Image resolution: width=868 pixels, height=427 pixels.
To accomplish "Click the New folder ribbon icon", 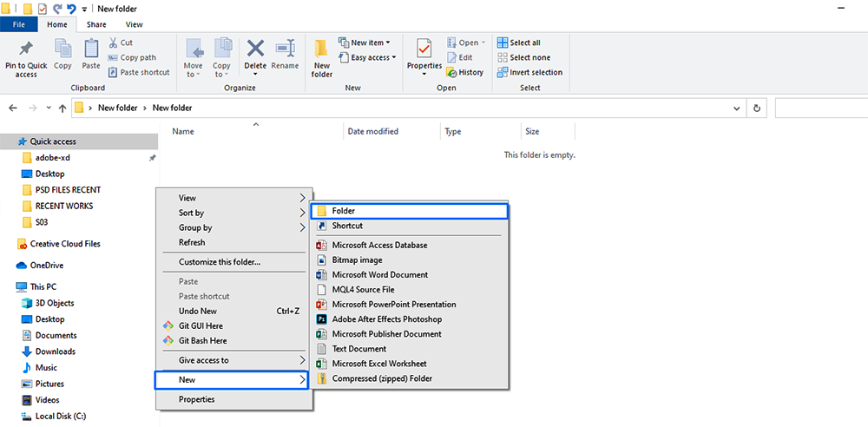I will (322, 50).
